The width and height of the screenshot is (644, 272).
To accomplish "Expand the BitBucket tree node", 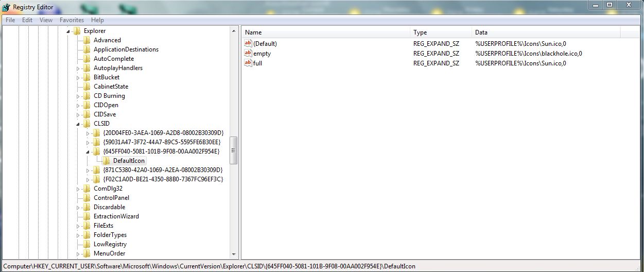I will click(79, 78).
